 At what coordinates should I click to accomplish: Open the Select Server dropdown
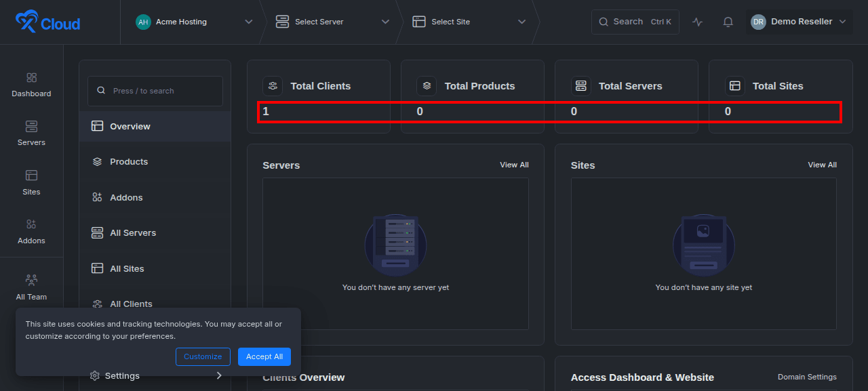[x=332, y=22]
